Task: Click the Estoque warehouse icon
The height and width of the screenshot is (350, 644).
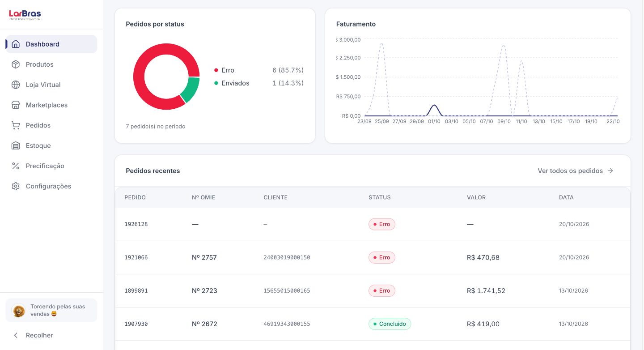Action: (16, 145)
